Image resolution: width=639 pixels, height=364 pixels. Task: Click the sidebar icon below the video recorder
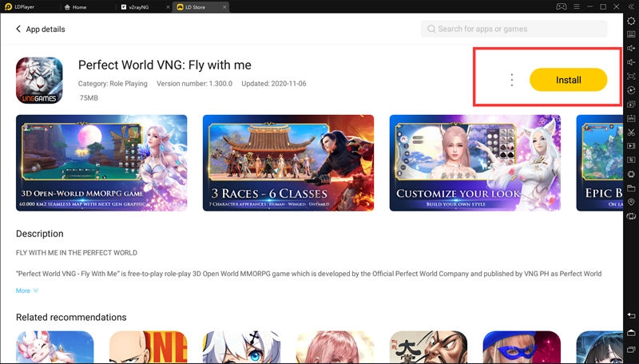tap(631, 160)
